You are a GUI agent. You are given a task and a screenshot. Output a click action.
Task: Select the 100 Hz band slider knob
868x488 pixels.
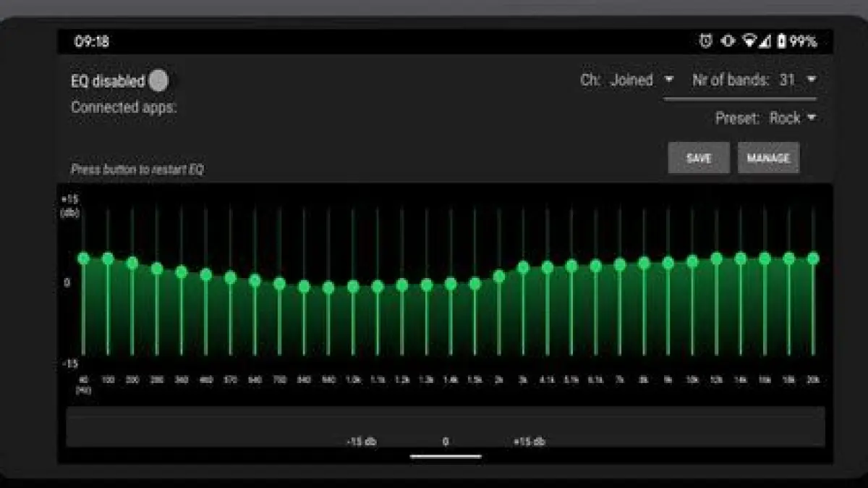point(108,258)
